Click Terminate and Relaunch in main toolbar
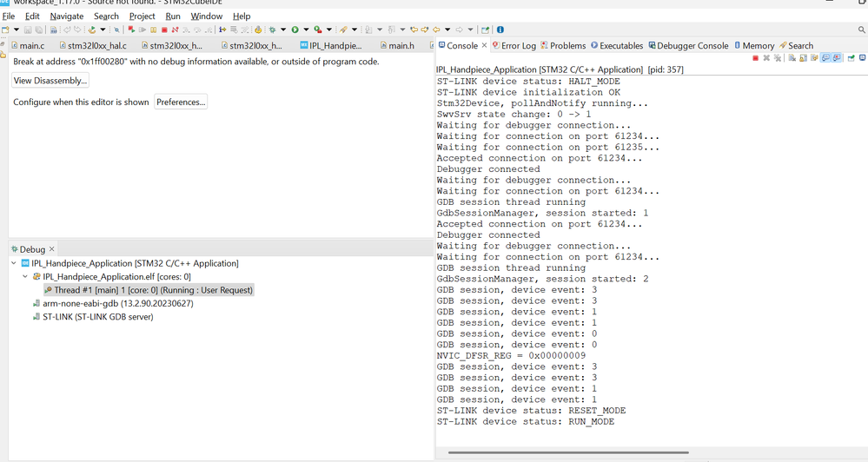 tap(131, 30)
